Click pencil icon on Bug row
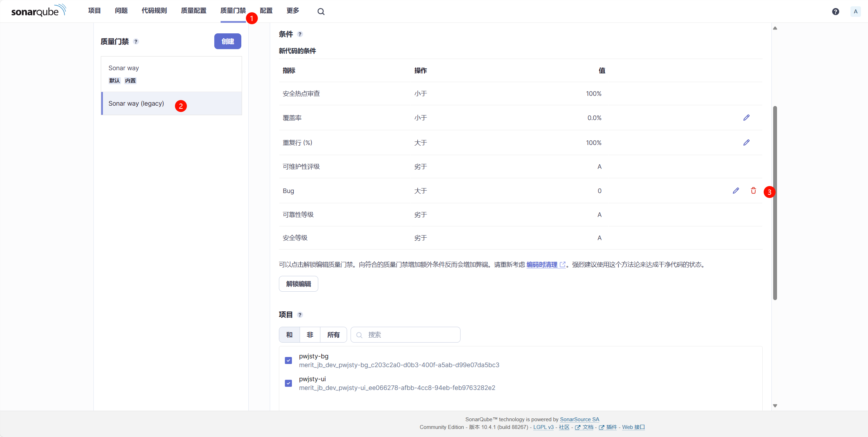Screen dimensions: 868x437 coord(736,191)
